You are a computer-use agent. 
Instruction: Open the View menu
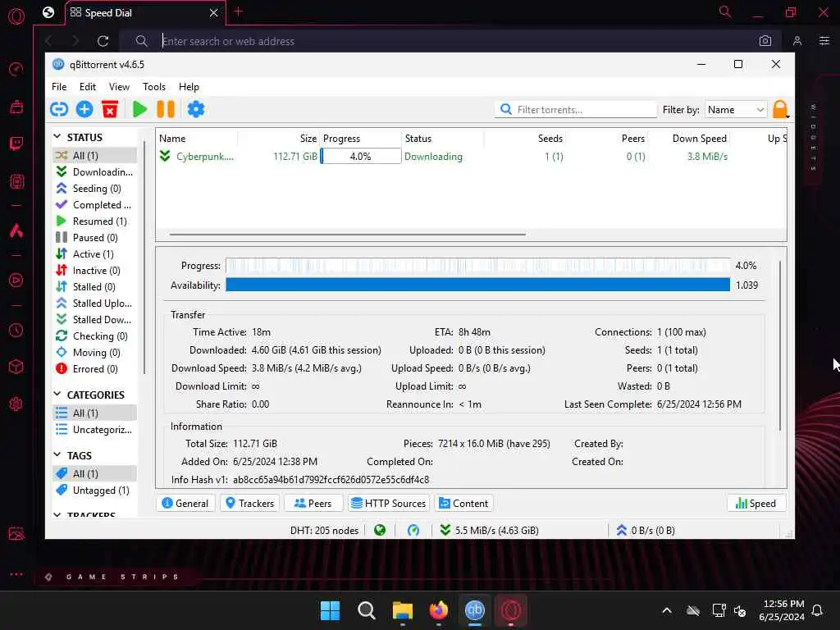[x=119, y=87]
